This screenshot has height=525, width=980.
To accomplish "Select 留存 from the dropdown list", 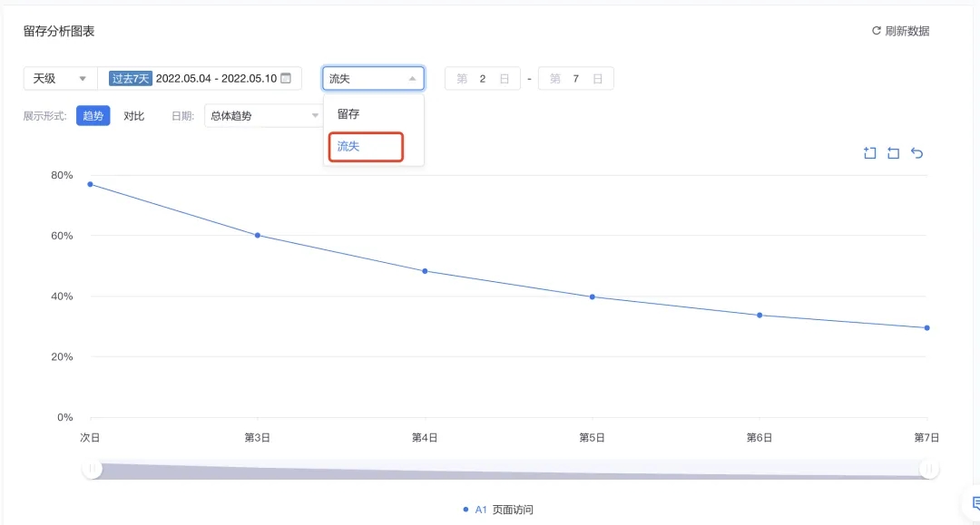I will point(349,114).
